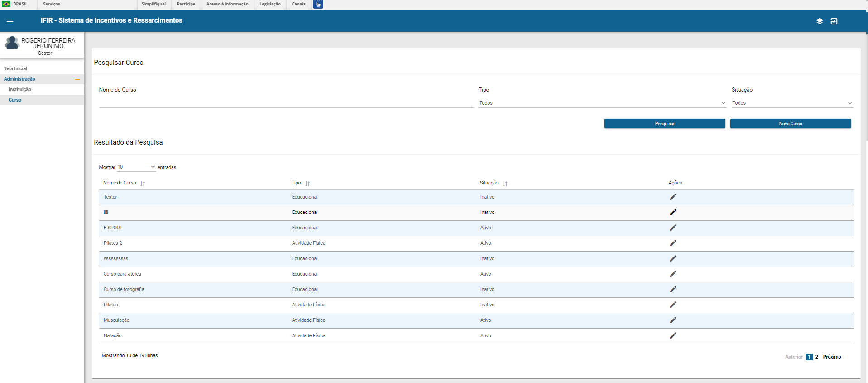This screenshot has height=383, width=868.
Task: Open the hamburger navigation menu
Action: click(x=10, y=21)
